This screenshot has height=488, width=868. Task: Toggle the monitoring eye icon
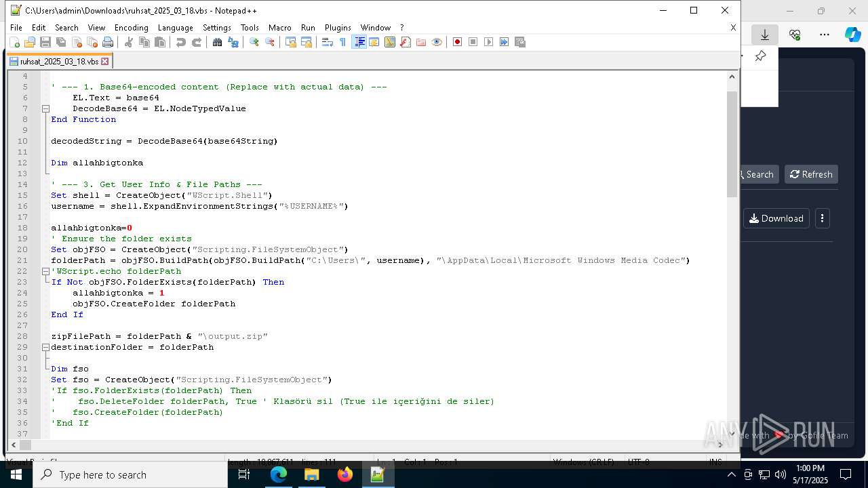coord(437,42)
